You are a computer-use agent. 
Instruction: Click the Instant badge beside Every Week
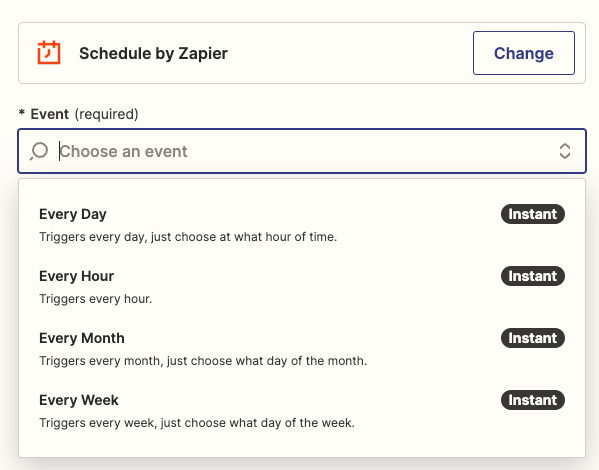533,400
